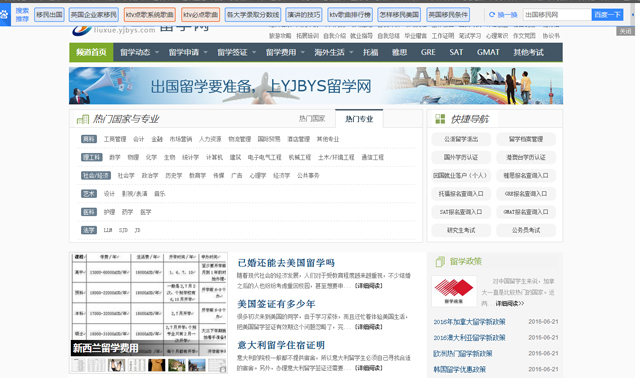Switch to the 热门专业 tab

(359, 119)
